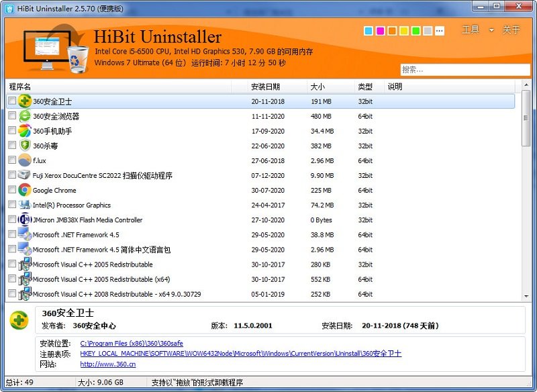537x392 pixels.
Task: Select the Fuji Xerox DocuCentre checkbox
Action: [x=12, y=175]
